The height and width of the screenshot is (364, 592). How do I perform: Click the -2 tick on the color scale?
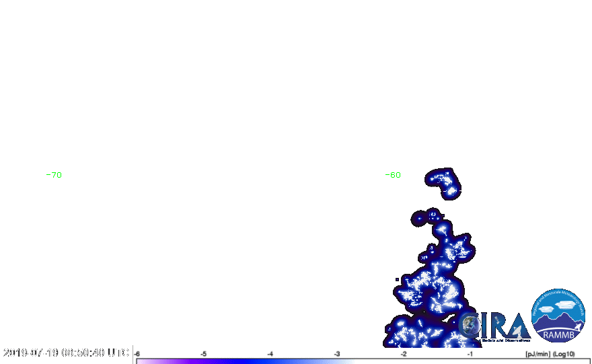click(x=403, y=353)
